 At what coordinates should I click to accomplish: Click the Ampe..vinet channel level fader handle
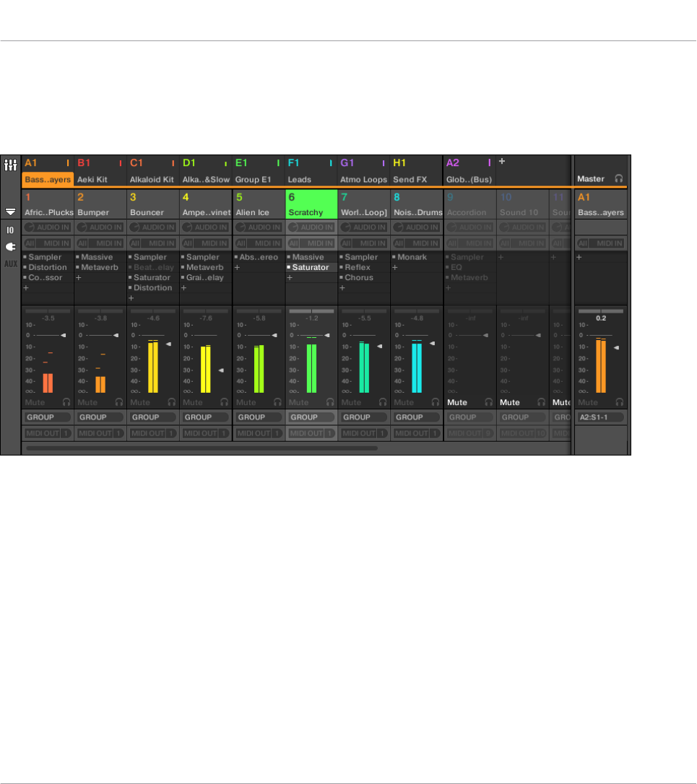tap(221, 370)
